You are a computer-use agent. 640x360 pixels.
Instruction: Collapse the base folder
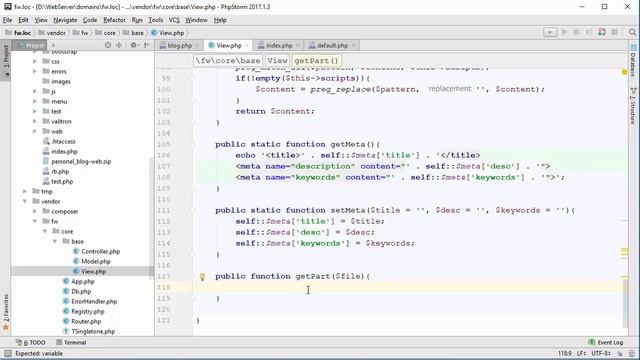55,241
